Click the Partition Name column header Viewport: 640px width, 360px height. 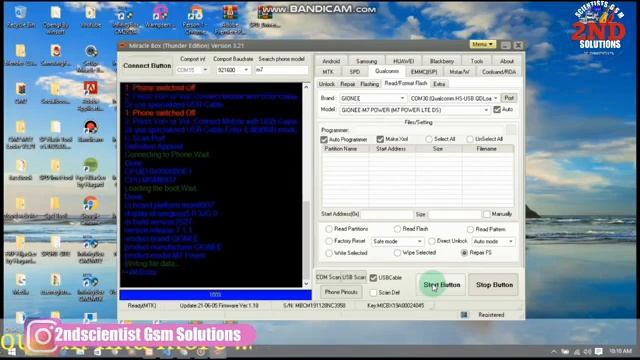tap(345, 149)
